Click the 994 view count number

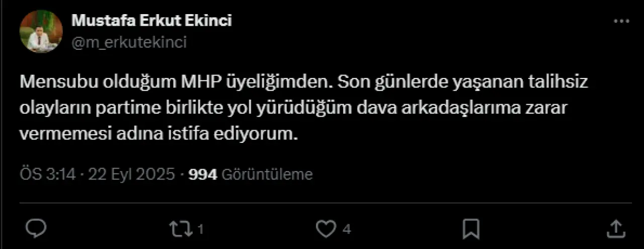click(202, 175)
